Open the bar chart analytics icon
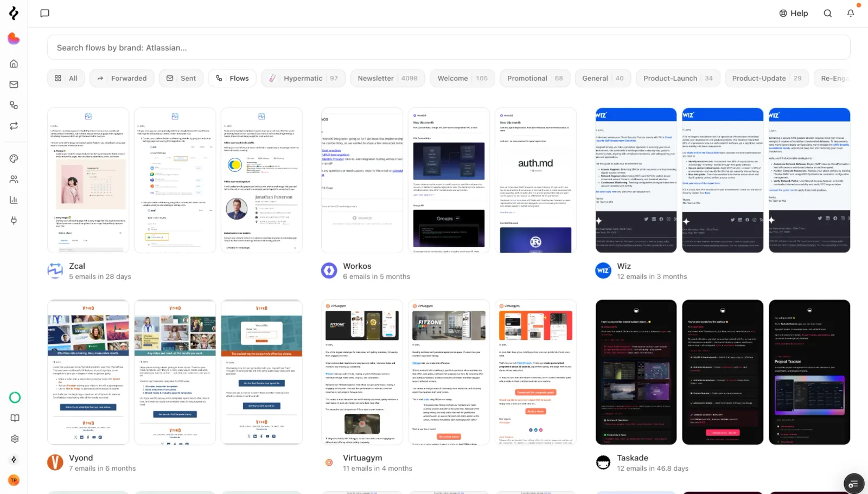 (14, 200)
